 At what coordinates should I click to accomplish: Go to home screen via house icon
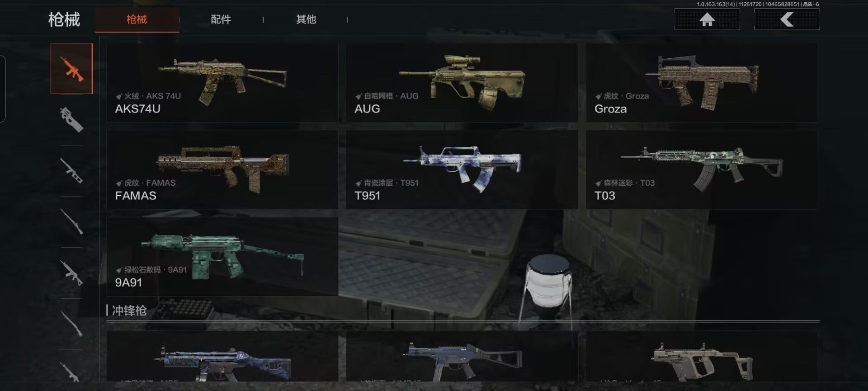click(707, 19)
